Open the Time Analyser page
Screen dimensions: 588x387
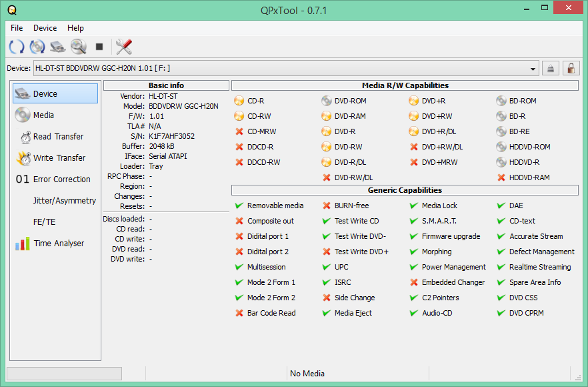(x=55, y=244)
